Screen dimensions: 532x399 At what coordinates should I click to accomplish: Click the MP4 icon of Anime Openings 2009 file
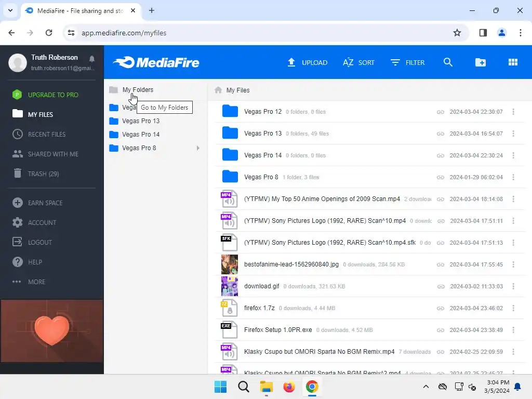(229, 199)
